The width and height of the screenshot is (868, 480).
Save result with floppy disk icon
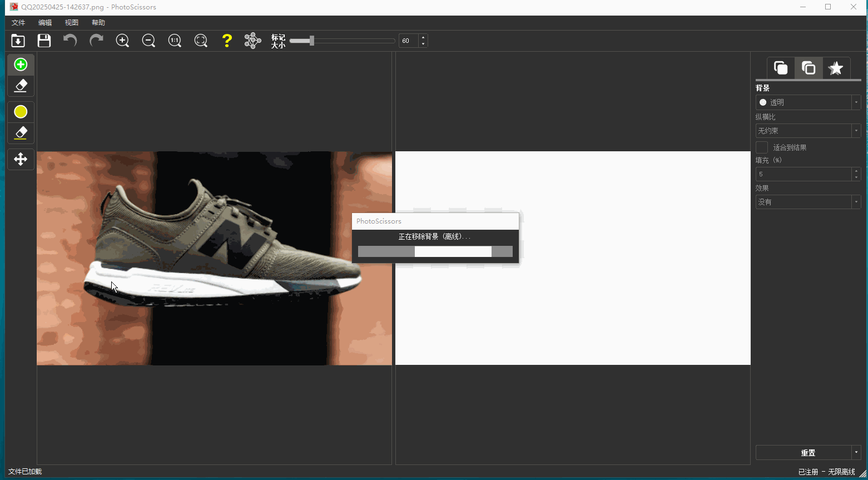click(44, 41)
